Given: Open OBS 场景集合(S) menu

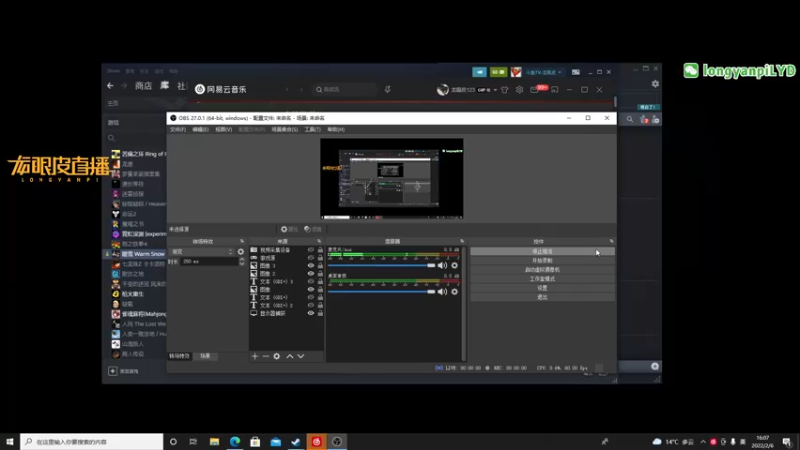Looking at the screenshot, I should click(284, 130).
